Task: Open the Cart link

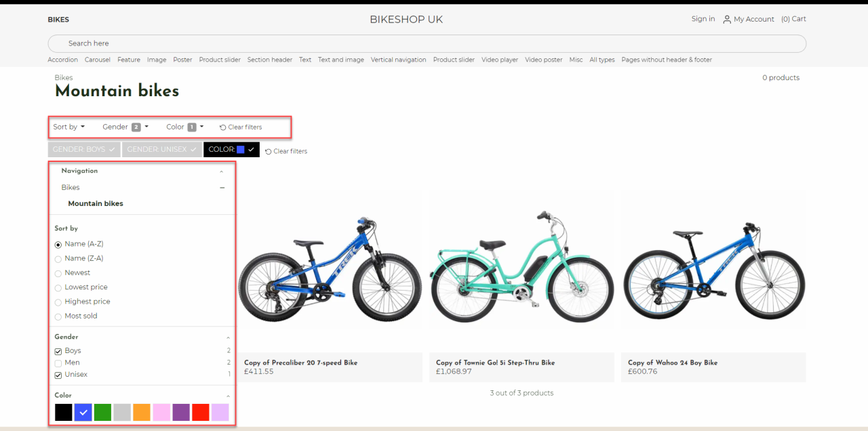Action: coord(793,19)
